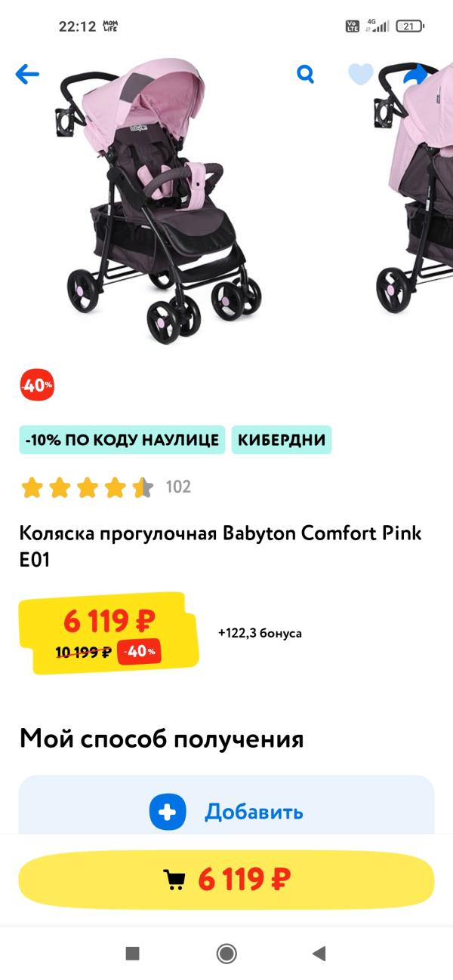The image size is (453, 980).
Task: Open the 102 reviews count
Action: 178,487
